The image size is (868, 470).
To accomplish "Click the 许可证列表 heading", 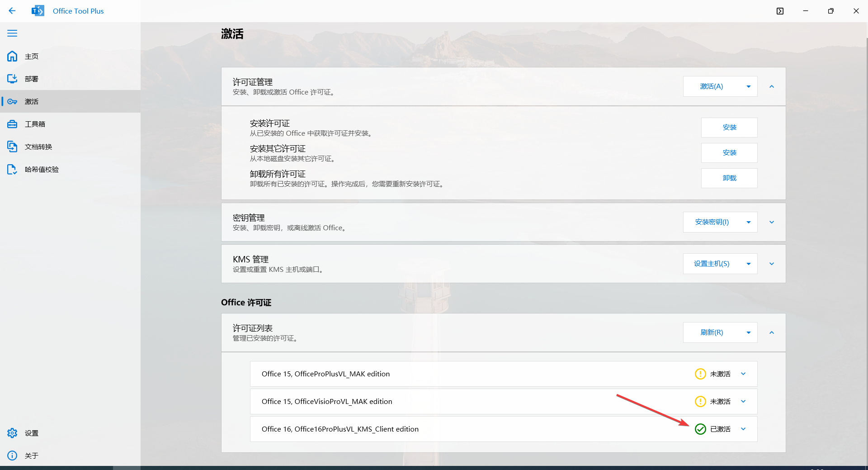I will tap(253, 328).
